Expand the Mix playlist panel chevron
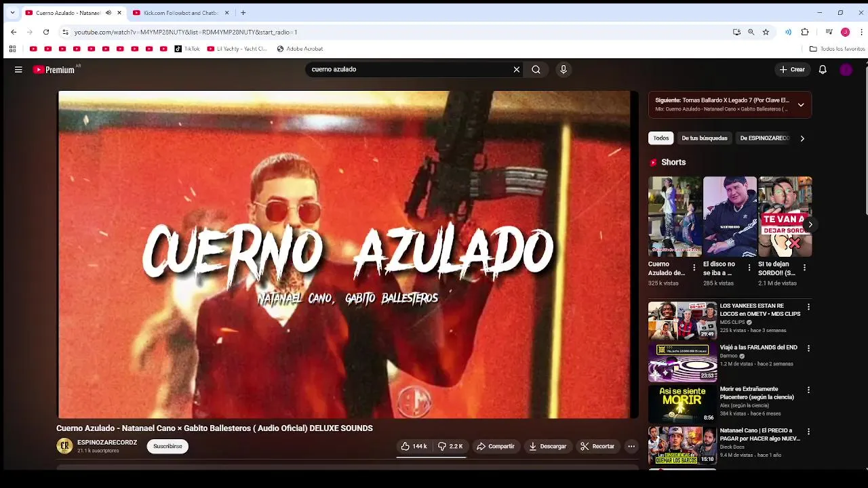The width and height of the screenshot is (868, 488). pyautogui.click(x=801, y=104)
